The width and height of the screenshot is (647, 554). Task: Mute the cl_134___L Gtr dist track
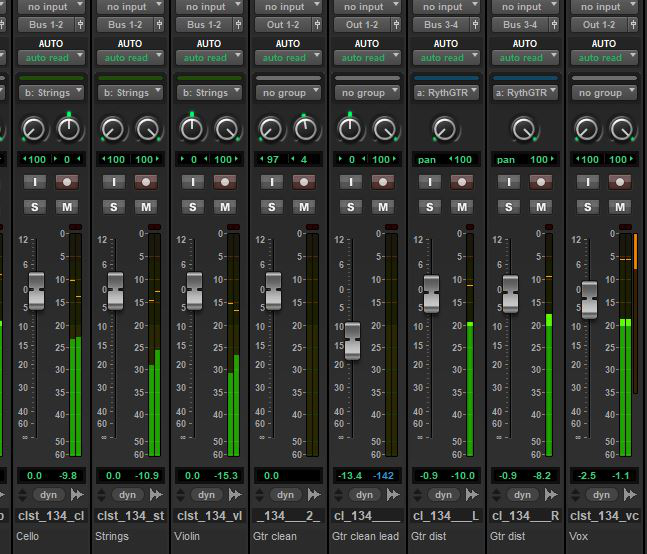[462, 207]
